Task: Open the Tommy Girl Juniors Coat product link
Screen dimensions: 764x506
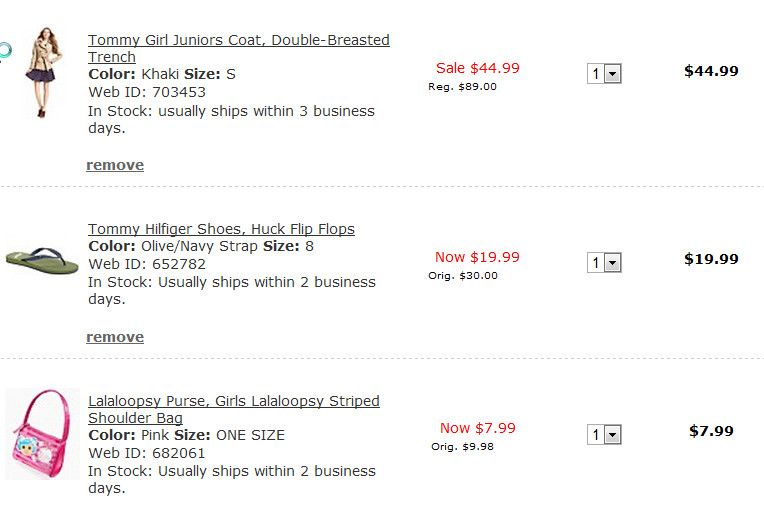Action: click(238, 41)
